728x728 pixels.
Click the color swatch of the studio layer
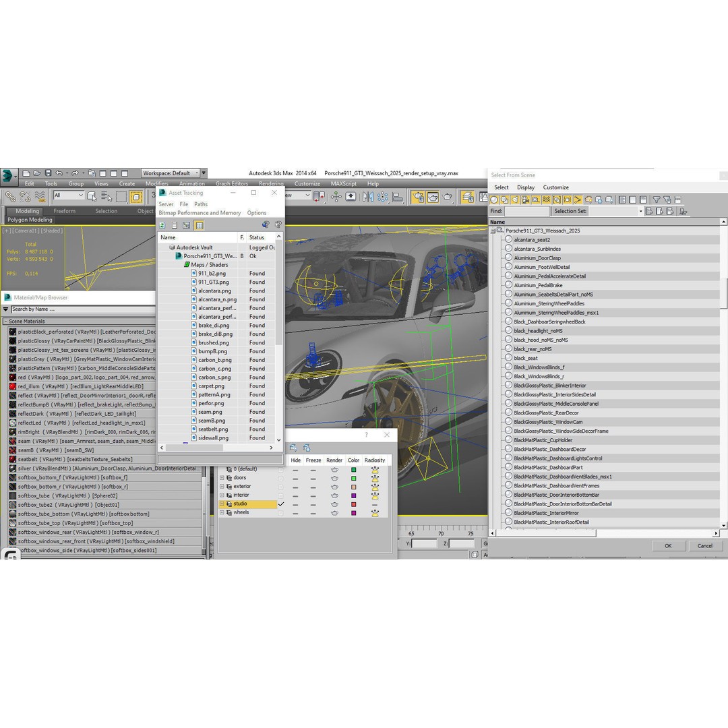click(353, 504)
